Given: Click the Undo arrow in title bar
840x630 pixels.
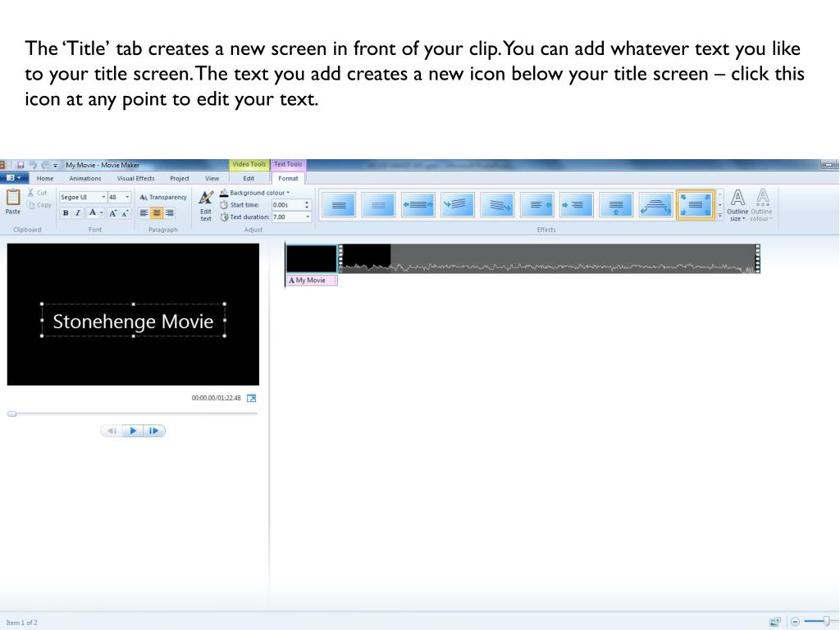Looking at the screenshot, I should tap(33, 165).
